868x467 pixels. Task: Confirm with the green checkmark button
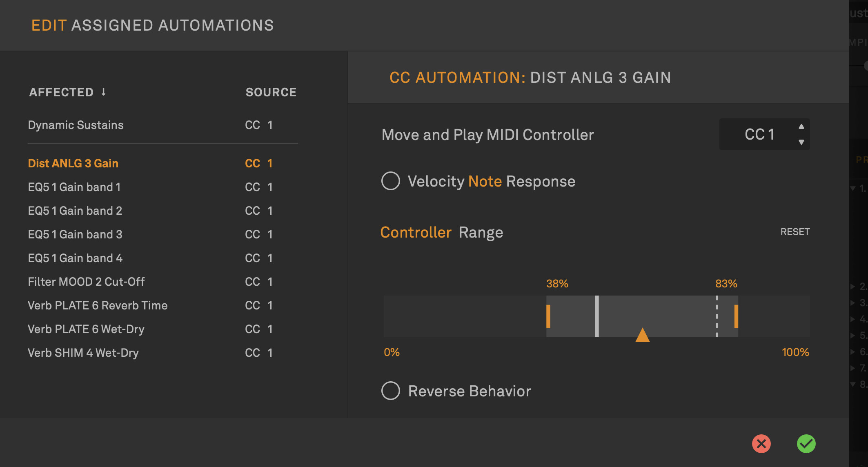(x=806, y=444)
